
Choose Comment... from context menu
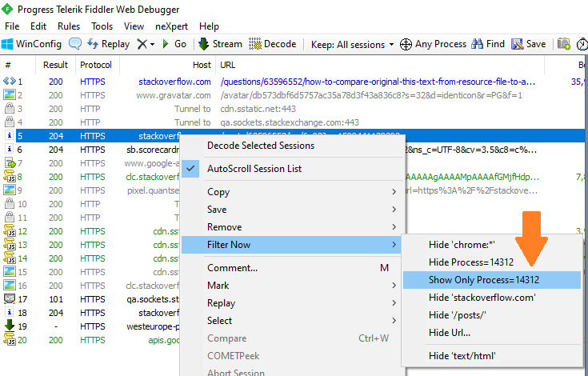click(293, 268)
